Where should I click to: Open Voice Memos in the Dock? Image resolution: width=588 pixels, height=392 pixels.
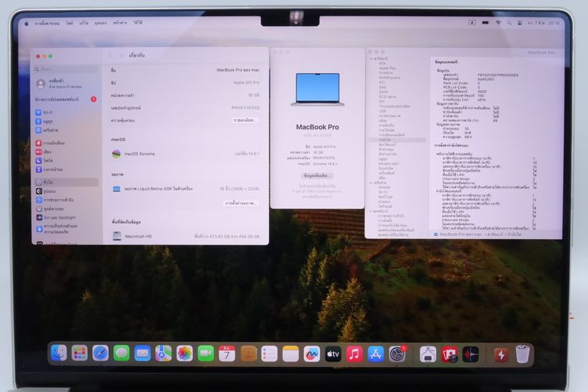(470, 354)
